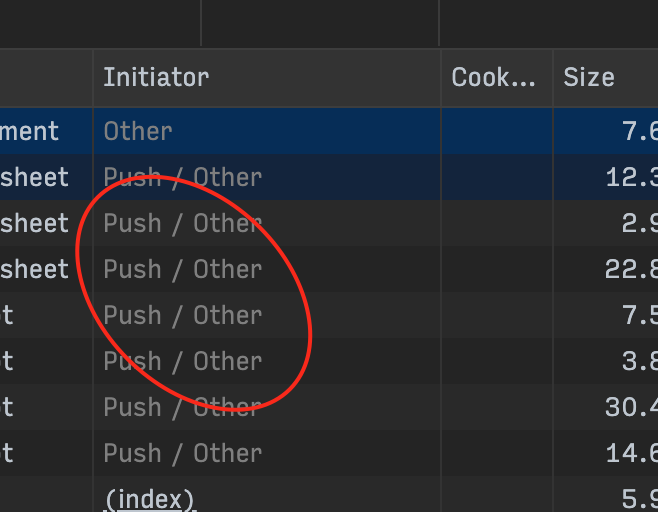Click Push / Other in the 14.6 row

click(183, 454)
